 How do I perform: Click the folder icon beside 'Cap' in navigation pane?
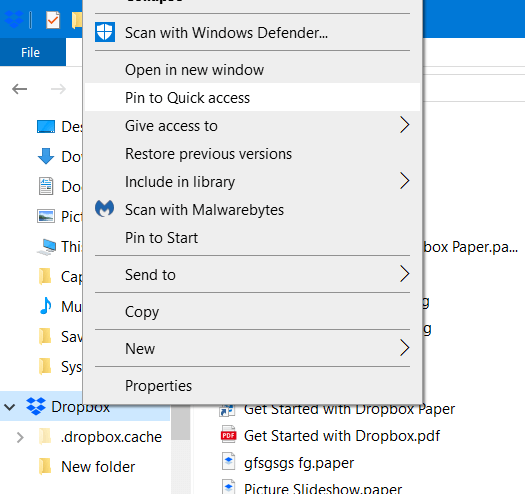pos(45,276)
